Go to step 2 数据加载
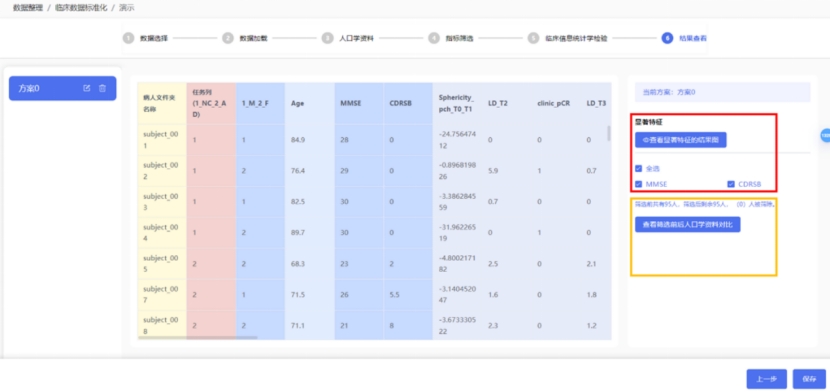This screenshot has width=830, height=392. tap(245, 38)
